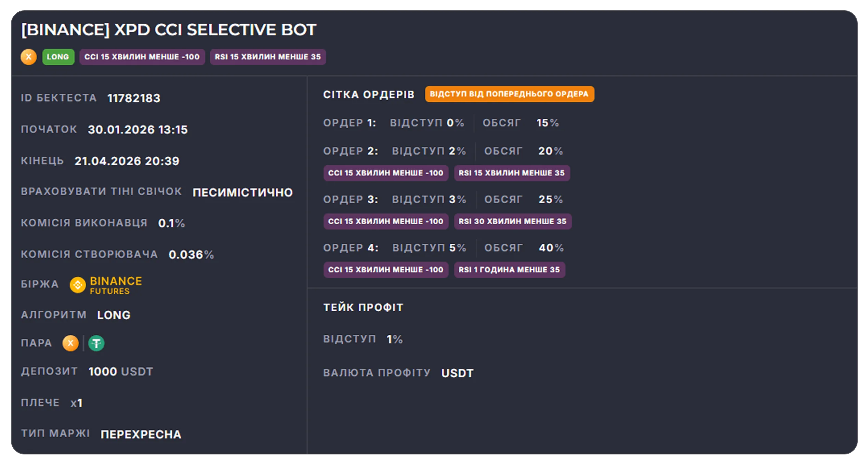Click the XPD coin icon below the title
Viewport: 868px width, 464px height.
coord(28,57)
